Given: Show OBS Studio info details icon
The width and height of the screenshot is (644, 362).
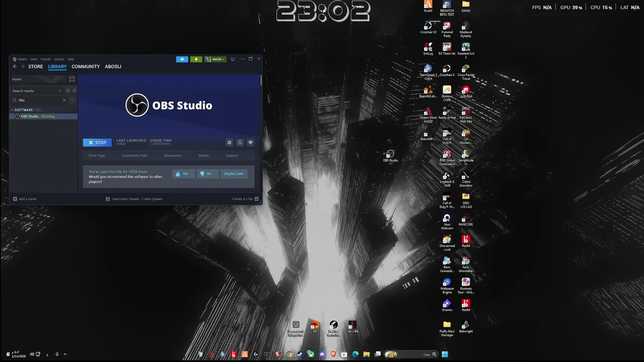Looking at the screenshot, I should point(240,143).
